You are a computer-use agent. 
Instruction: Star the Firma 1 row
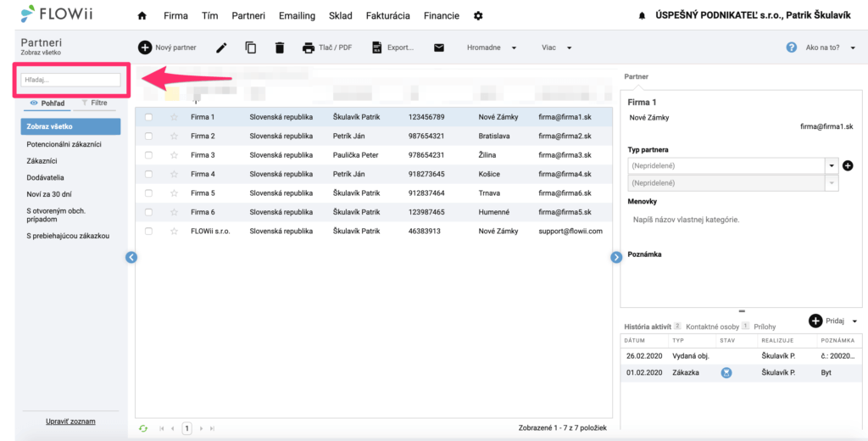[x=175, y=117]
